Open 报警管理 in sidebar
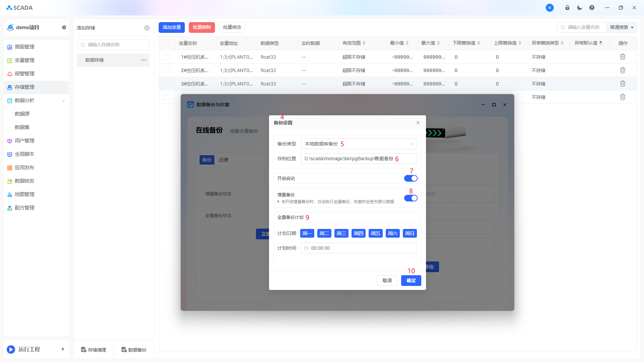 tap(24, 74)
